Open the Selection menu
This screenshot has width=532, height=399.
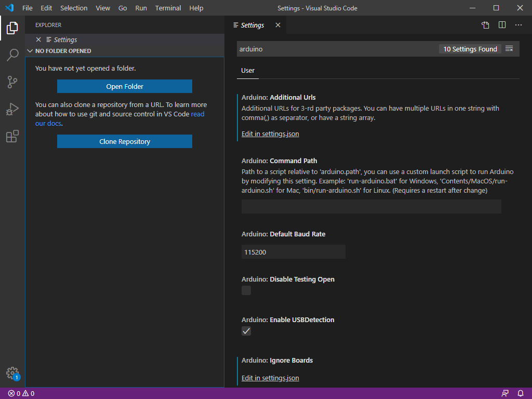pos(74,8)
